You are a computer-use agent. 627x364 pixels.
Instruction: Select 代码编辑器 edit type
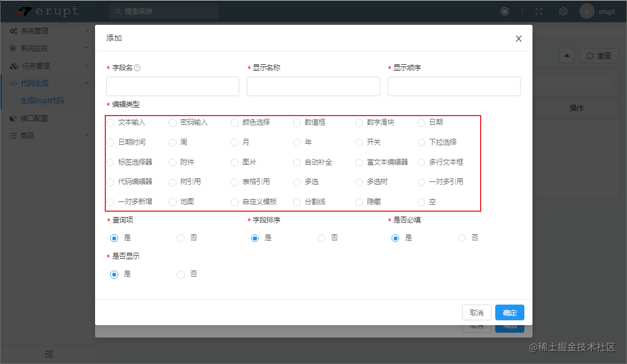[x=110, y=182]
